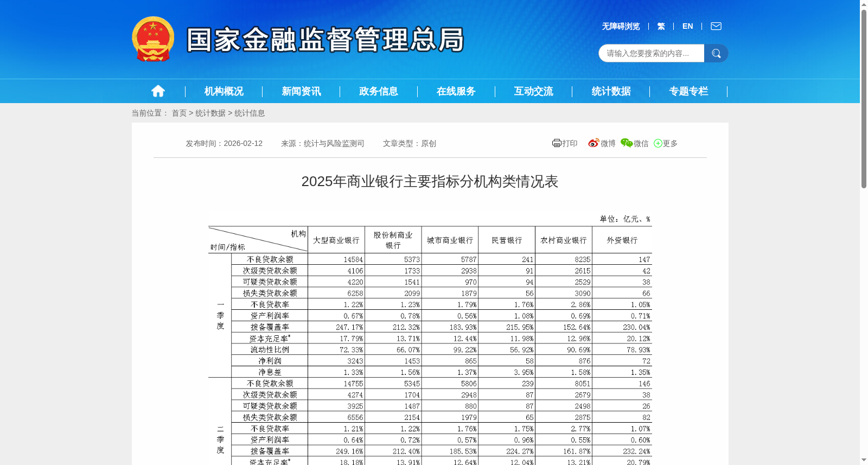
Task: Click first-quarter 流动性比例 row label
Action: pos(270,349)
